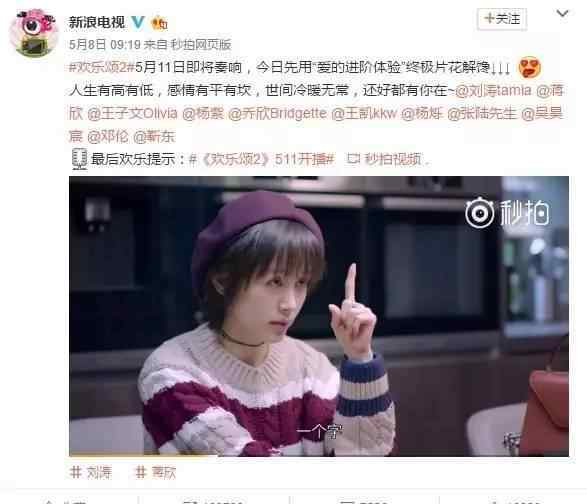Open the #欢乐颂2# hashtag topic
This screenshot has height=504, width=587.
101,67
